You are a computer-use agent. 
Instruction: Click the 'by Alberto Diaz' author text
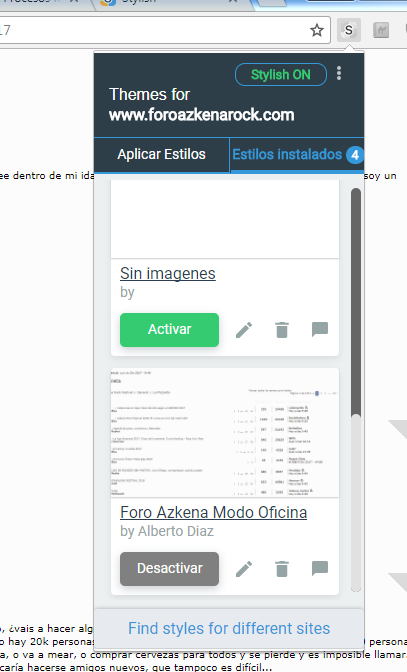click(167, 531)
